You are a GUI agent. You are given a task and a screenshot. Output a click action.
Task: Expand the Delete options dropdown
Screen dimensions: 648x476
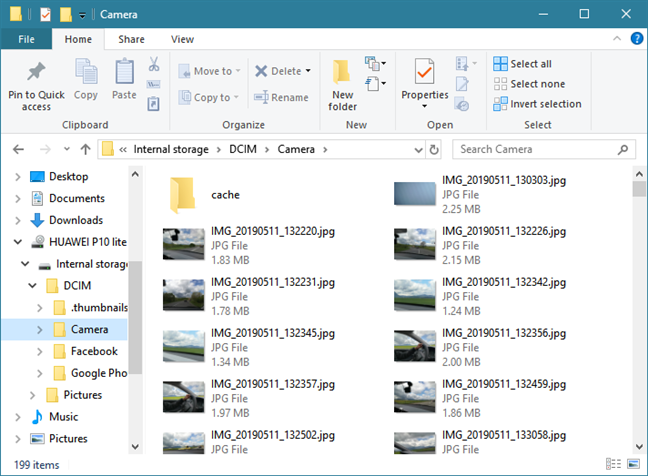pyautogui.click(x=308, y=71)
